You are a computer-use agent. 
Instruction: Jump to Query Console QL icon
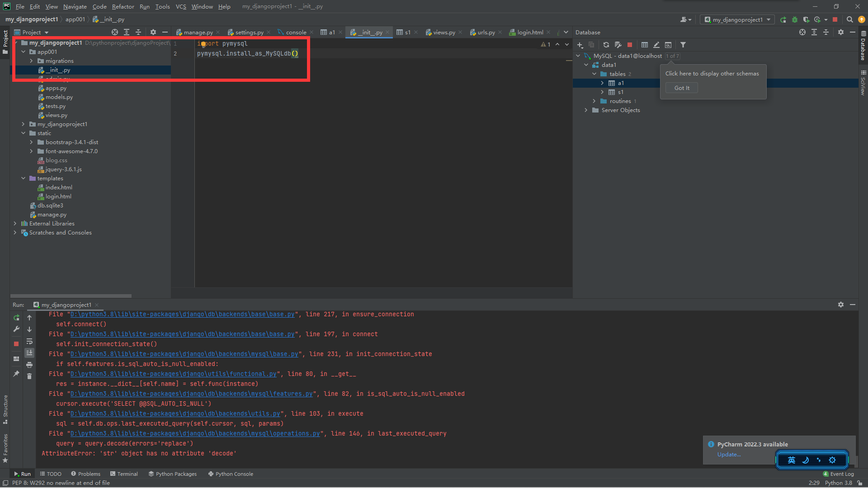668,45
